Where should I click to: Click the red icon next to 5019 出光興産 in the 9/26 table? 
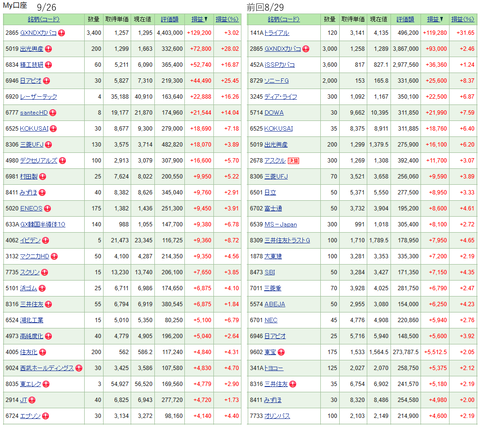(48, 49)
